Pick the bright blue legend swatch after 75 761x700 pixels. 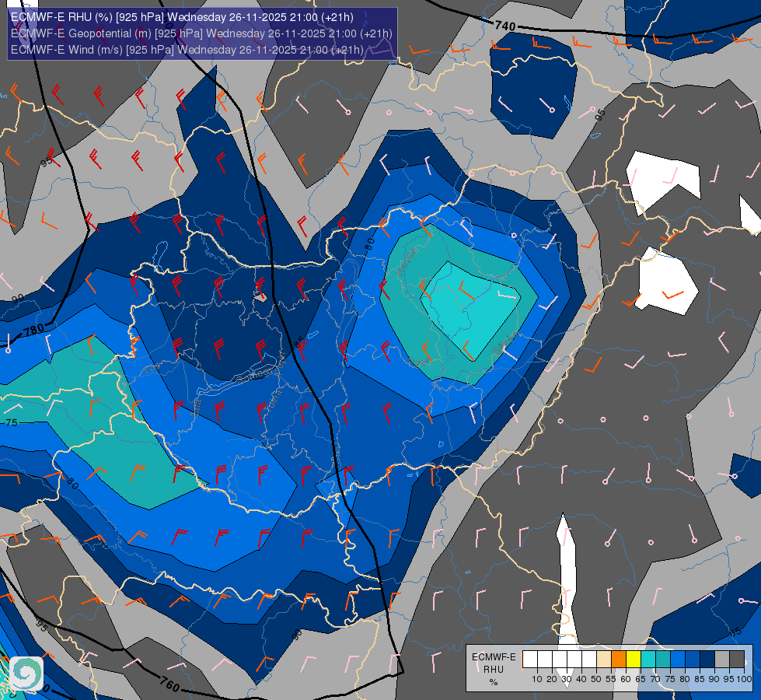[678, 659]
